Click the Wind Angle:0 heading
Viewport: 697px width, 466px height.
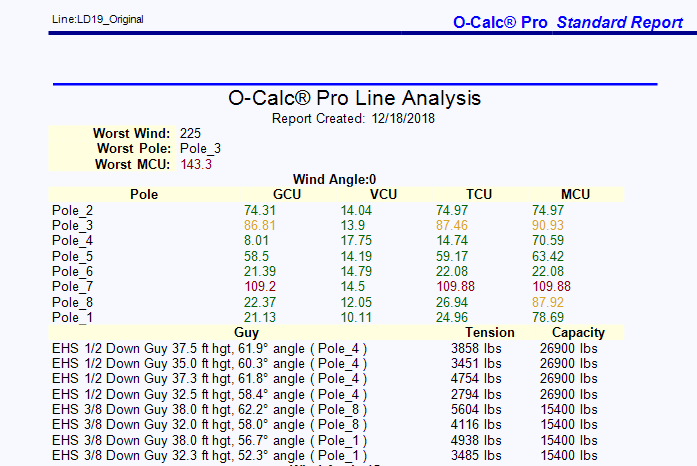(334, 180)
